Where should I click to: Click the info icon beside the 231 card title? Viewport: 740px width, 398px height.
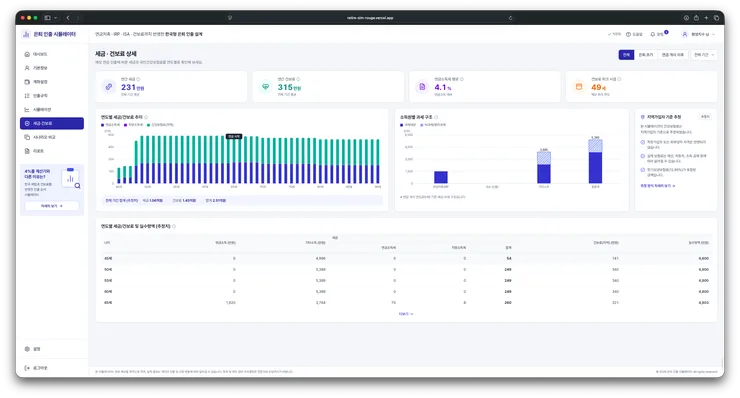[x=138, y=79]
